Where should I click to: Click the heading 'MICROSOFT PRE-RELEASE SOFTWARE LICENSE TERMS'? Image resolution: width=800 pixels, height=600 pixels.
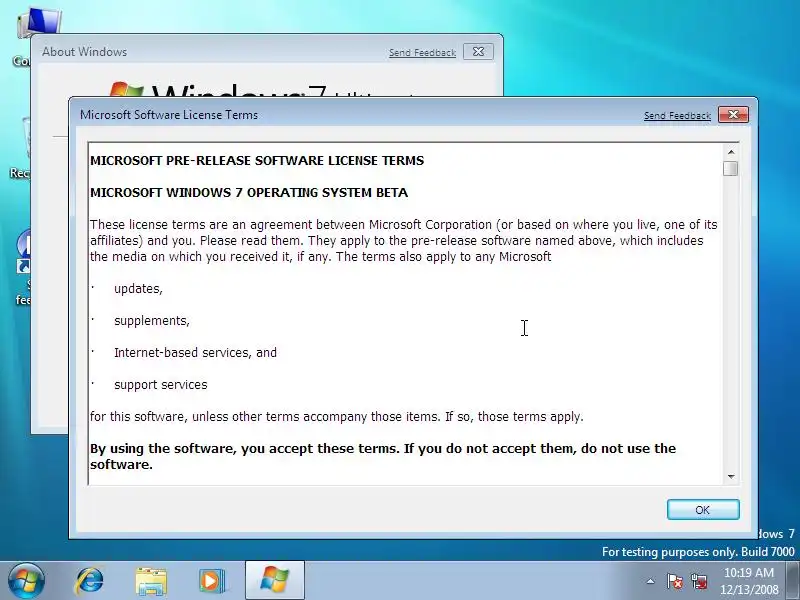257,161
